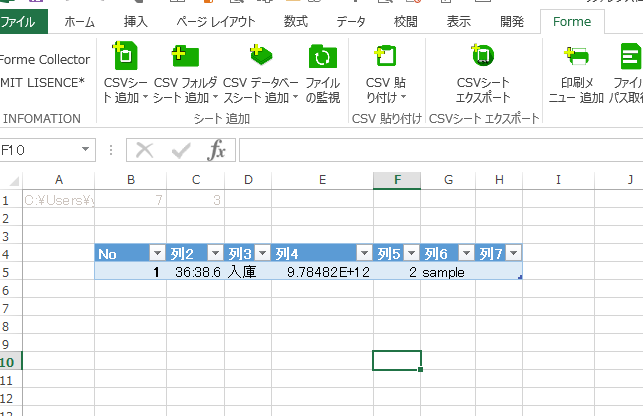Screen dimensions: 643x416
Task: Expand the Name Box dropdown arrow
Action: 83,150
